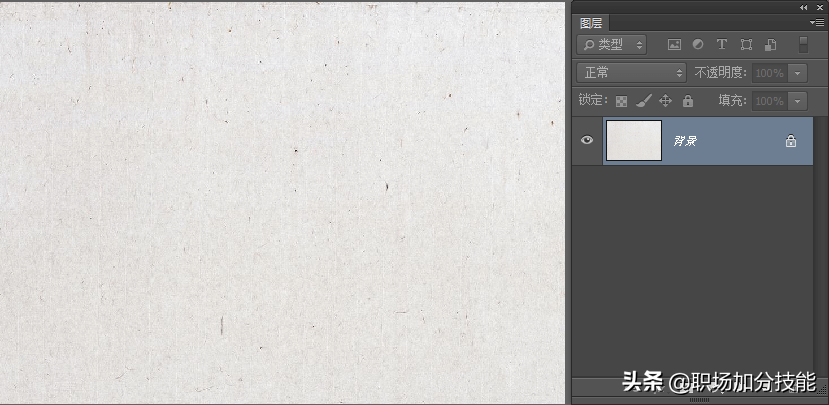
Task: Switch to the 图层 tab
Action: pyautogui.click(x=591, y=23)
